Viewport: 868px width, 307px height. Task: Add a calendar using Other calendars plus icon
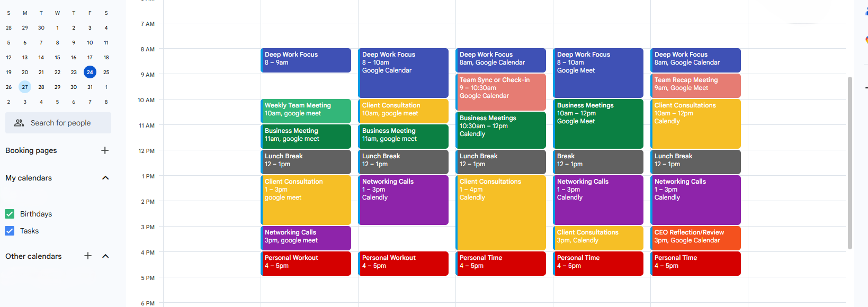(x=88, y=256)
